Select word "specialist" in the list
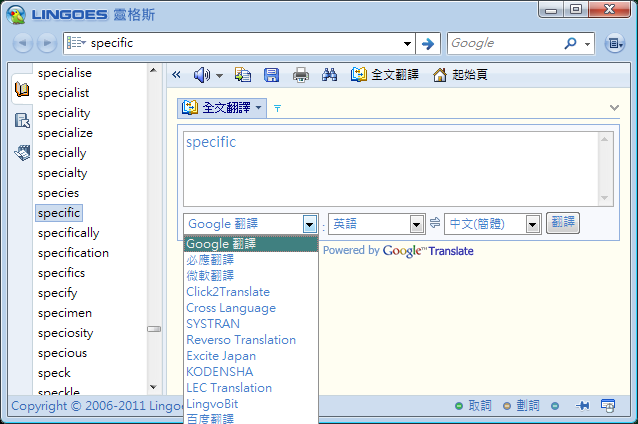The image size is (638, 424). pos(63,93)
